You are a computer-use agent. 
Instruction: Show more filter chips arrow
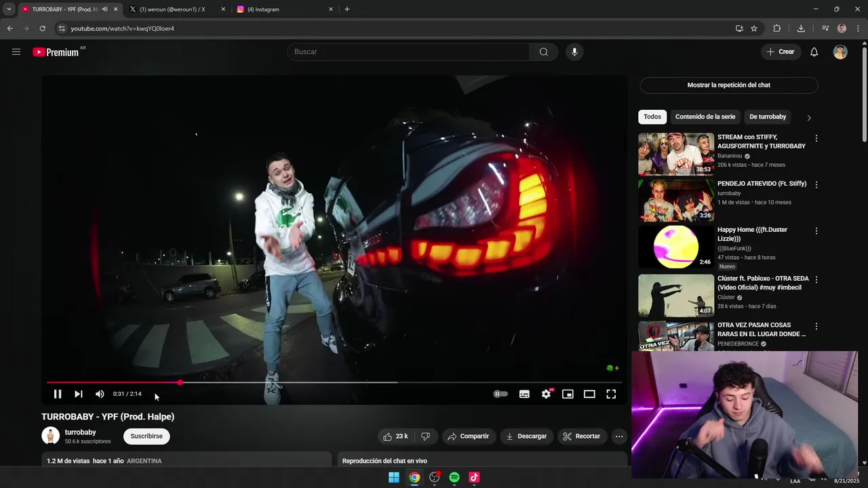point(808,118)
